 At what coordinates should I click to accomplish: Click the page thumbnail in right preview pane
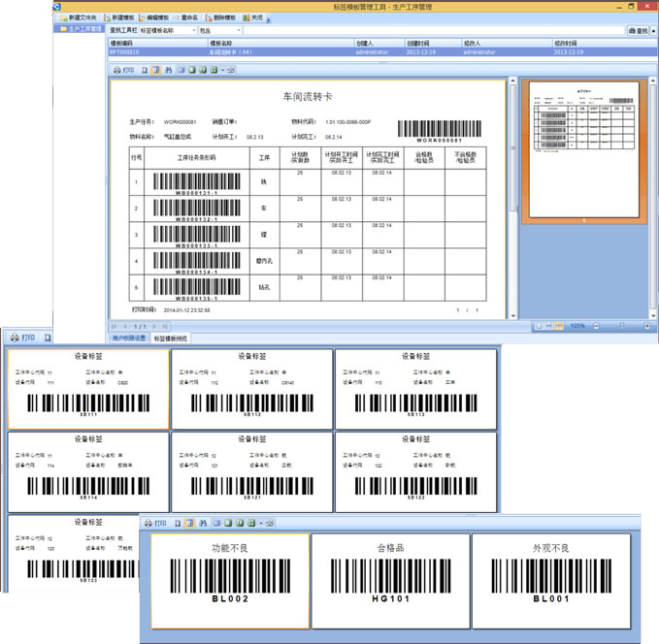tap(583, 149)
